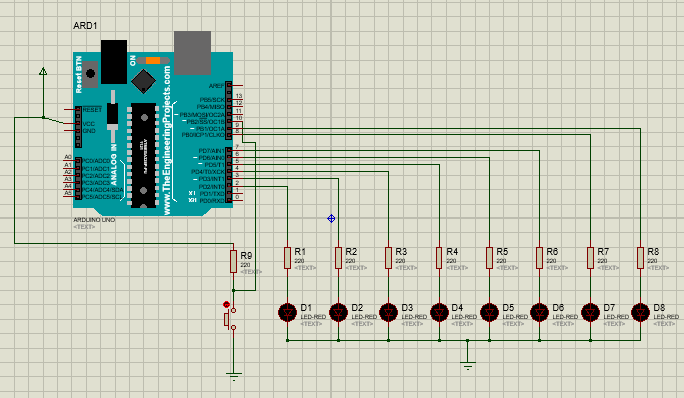This screenshot has width=684, height=398.
Task: Select the ARD1 reference label
Action: coord(85,26)
